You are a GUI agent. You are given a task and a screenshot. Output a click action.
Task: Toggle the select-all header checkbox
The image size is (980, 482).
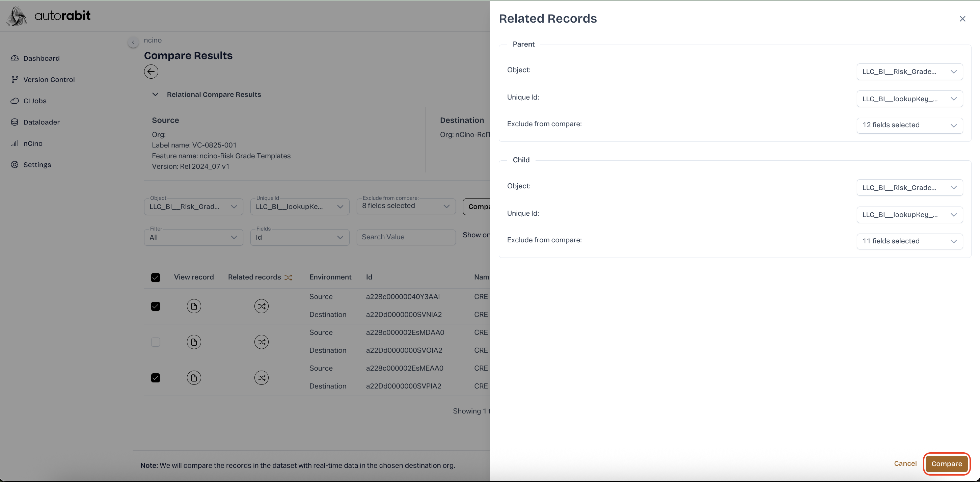(155, 277)
